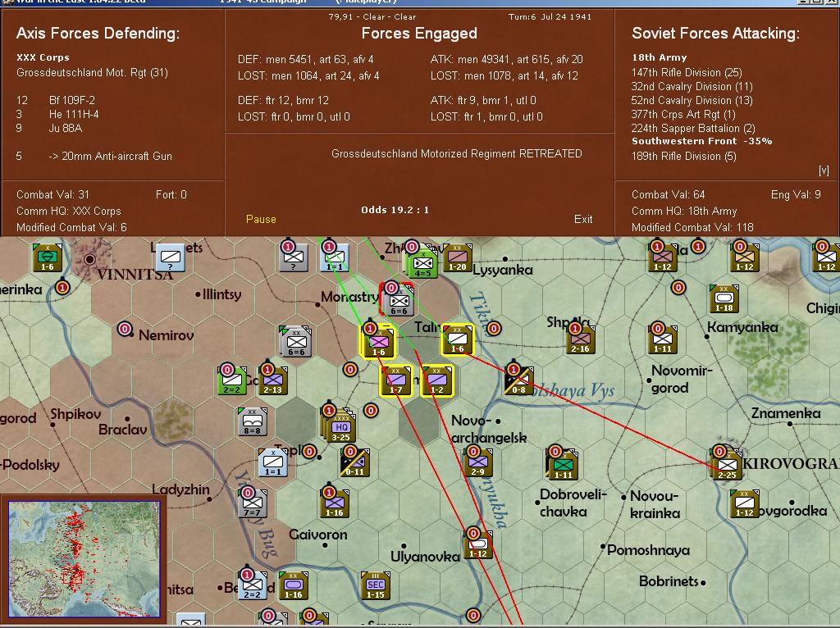Select the 1-18 unit counter
Image resolution: width=840 pixels, height=628 pixels.
[724, 298]
